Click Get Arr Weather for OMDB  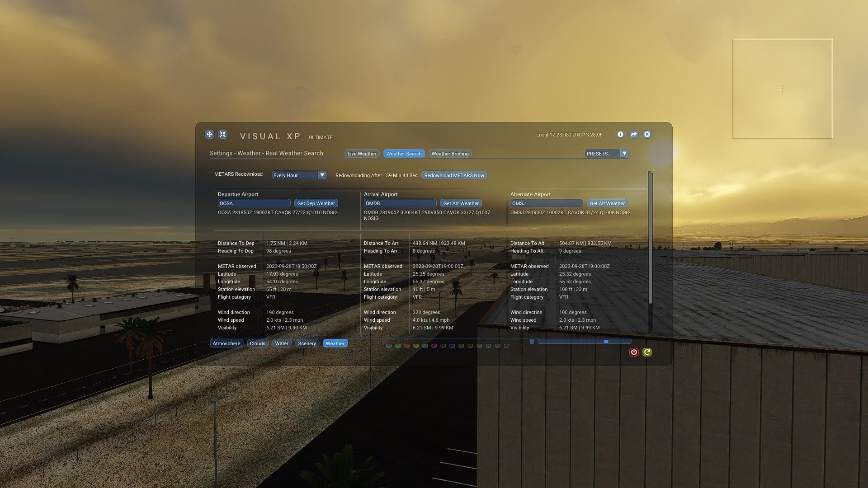[x=461, y=203]
